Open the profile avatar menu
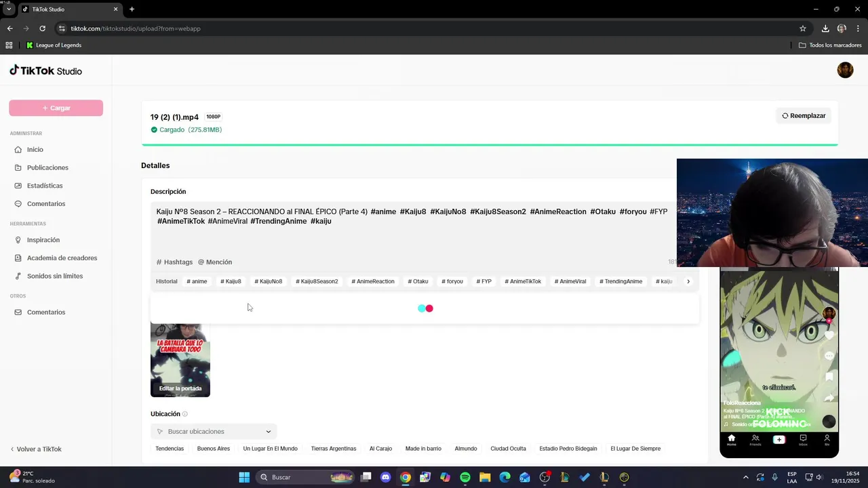Screen dimensions: 868x488 click(845, 70)
